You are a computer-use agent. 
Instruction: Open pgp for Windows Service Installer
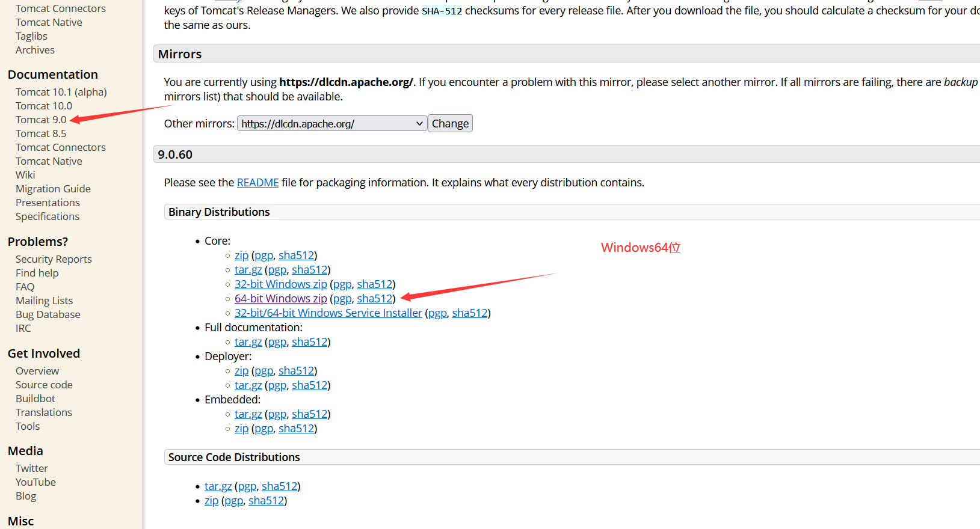tap(437, 313)
